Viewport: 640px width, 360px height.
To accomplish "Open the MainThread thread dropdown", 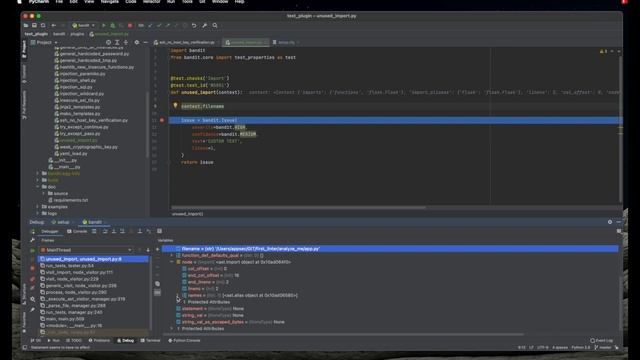I will click(x=87, y=250).
